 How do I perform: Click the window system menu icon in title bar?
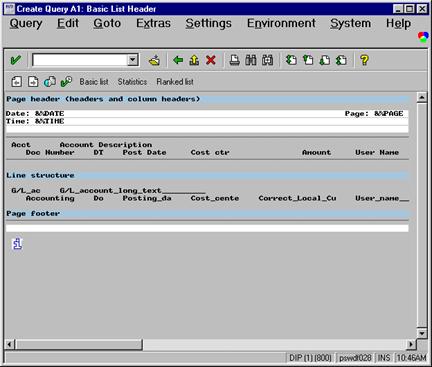tap(10, 9)
